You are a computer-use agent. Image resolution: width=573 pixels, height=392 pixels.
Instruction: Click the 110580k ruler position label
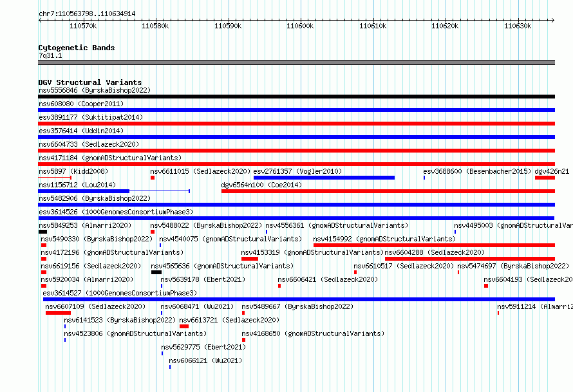click(x=155, y=26)
